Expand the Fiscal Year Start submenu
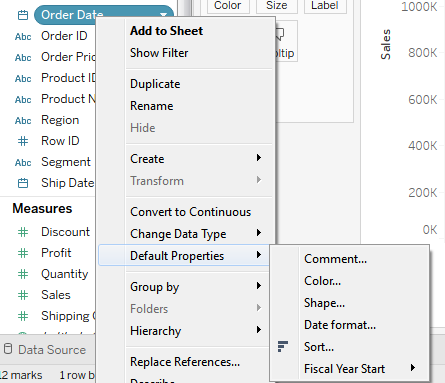 [413, 368]
